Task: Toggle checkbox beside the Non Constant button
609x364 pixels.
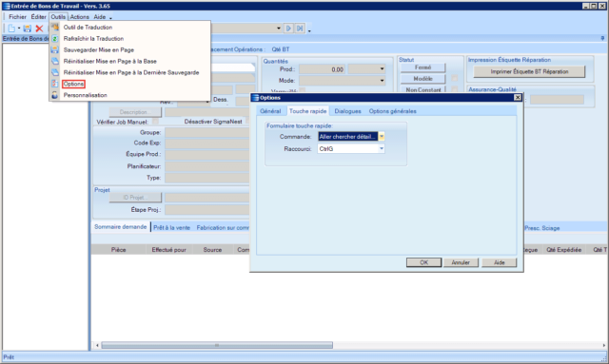Action: (x=455, y=89)
